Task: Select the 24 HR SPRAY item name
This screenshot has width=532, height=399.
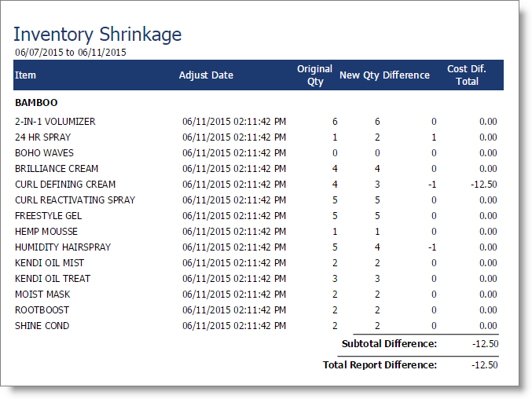Action: [x=42, y=137]
